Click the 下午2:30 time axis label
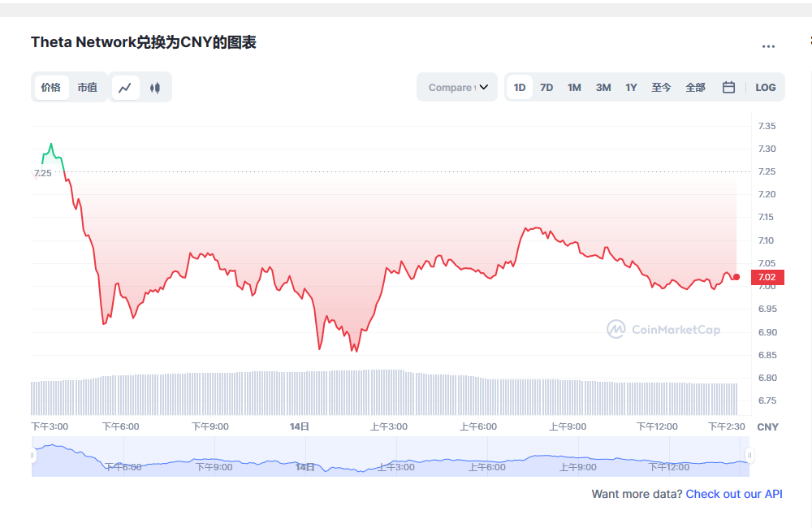Image resolution: width=812 pixels, height=528 pixels. [727, 426]
